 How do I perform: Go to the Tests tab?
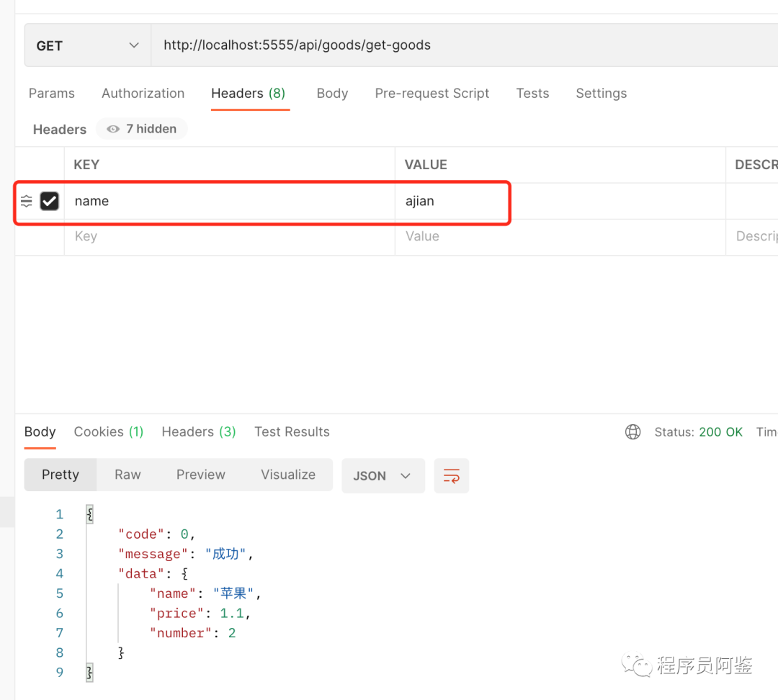coord(532,94)
